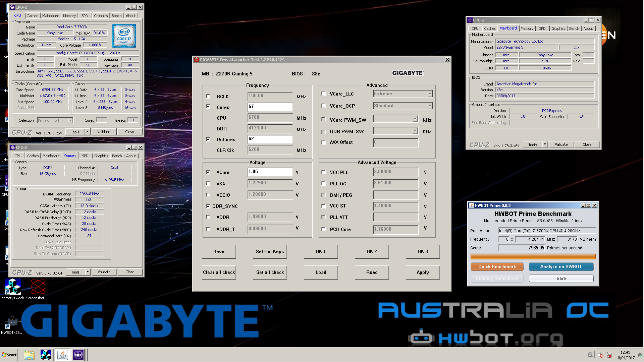Enable the VCore_LLC checkbox
The width and height of the screenshot is (644, 362).
point(323,94)
